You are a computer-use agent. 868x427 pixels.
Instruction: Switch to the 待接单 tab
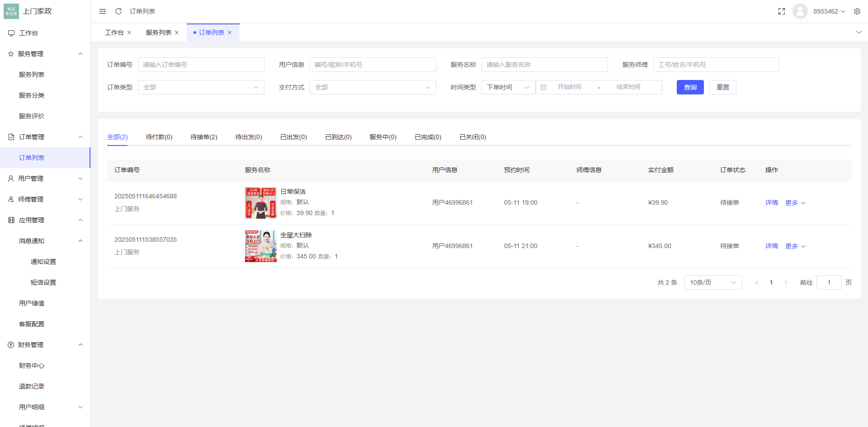pyautogui.click(x=203, y=137)
